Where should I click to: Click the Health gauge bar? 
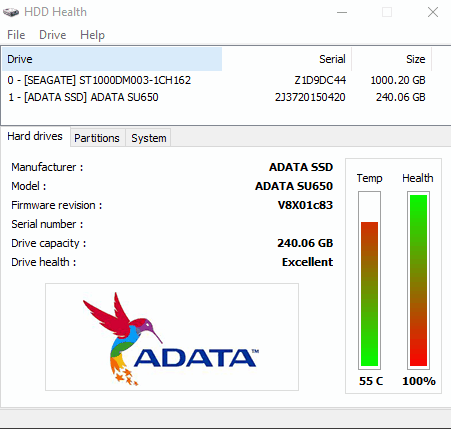(x=418, y=280)
